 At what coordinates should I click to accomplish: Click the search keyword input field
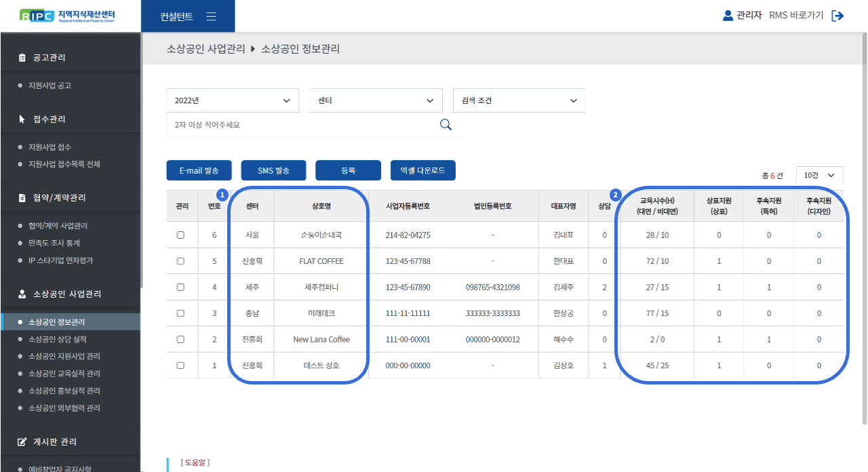[x=302, y=125]
